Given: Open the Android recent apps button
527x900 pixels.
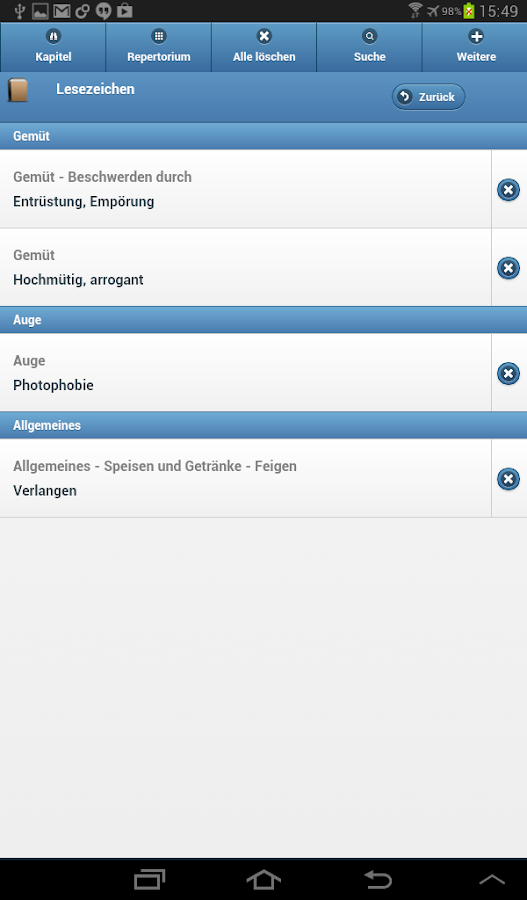Looking at the screenshot, I should pyautogui.click(x=149, y=879).
